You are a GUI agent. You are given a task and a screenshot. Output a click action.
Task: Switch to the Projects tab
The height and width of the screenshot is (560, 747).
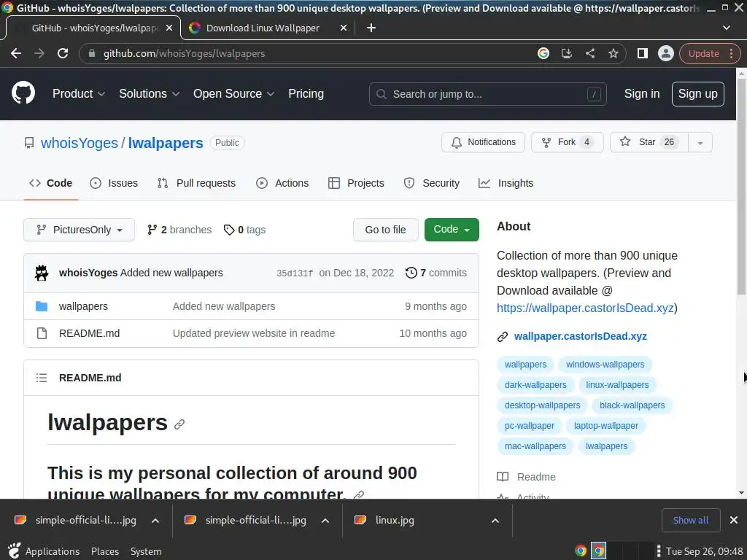pyautogui.click(x=356, y=183)
